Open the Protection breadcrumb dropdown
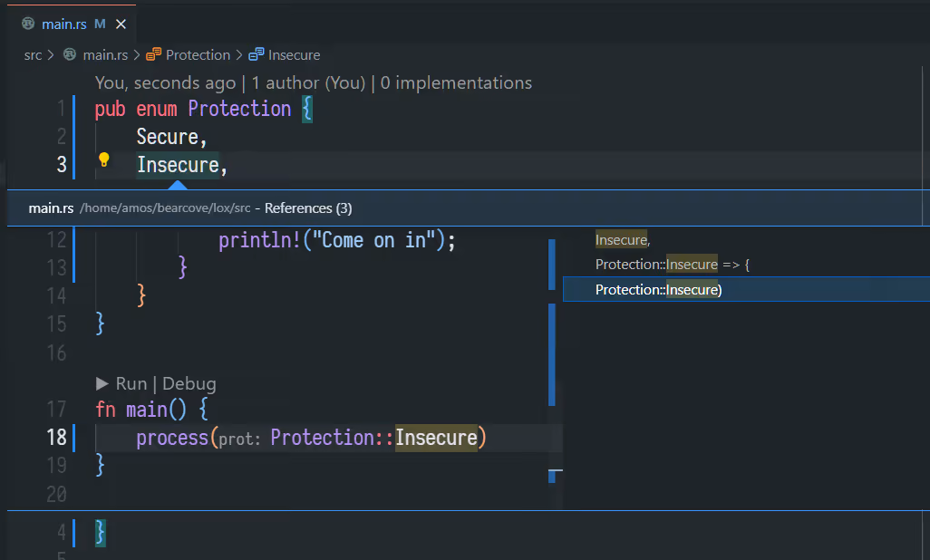This screenshot has width=930, height=560. (198, 55)
